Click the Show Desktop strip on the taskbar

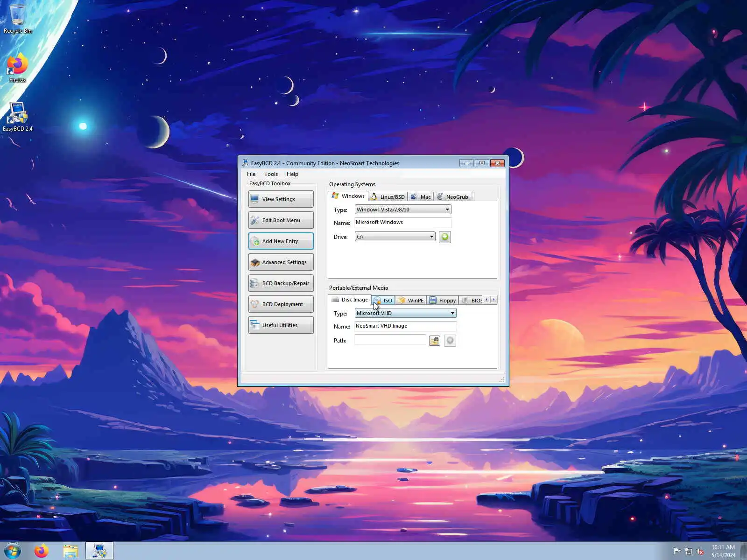click(x=743, y=551)
